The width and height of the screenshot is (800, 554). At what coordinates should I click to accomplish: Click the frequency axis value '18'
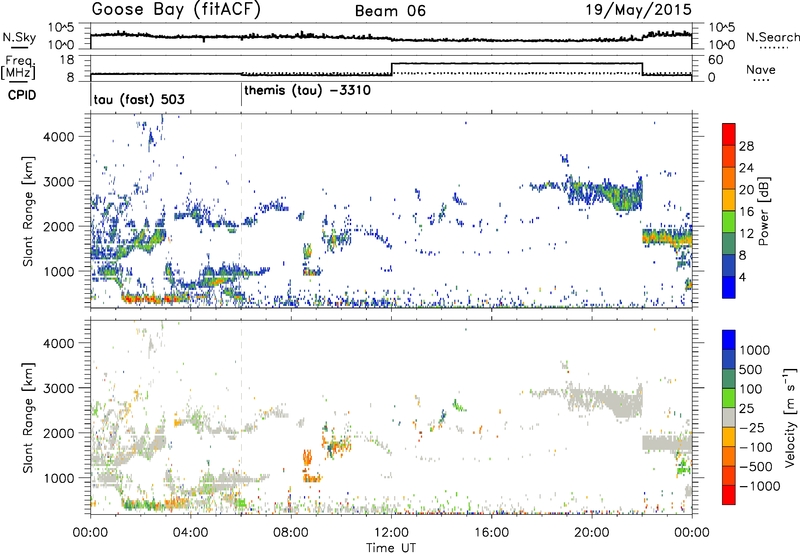click(x=67, y=60)
